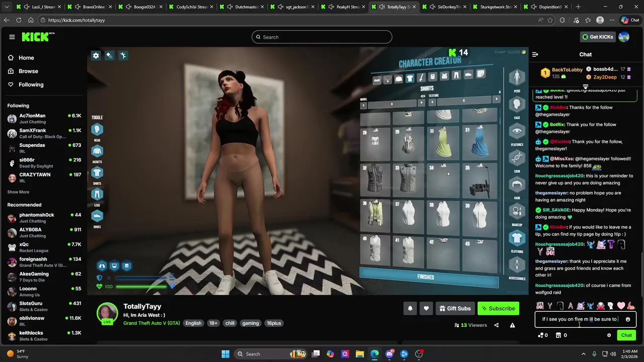Toggle the Jackets clothing hexagon
644x362 pixels.
(x=97, y=151)
